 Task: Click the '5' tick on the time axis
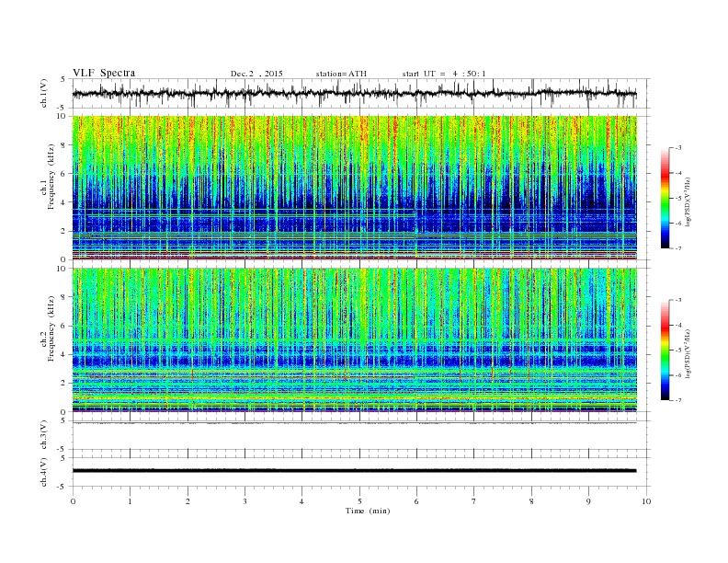(359, 501)
